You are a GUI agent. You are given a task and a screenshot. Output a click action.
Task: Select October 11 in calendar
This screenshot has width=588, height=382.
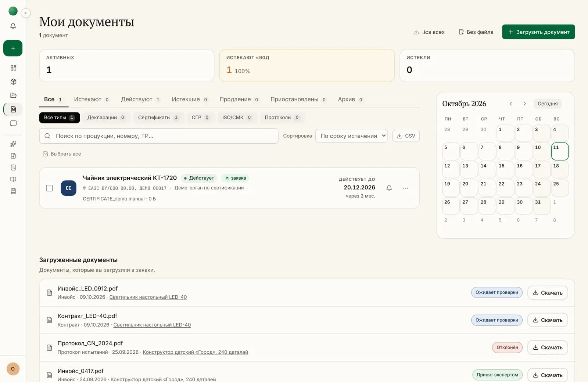560,151
